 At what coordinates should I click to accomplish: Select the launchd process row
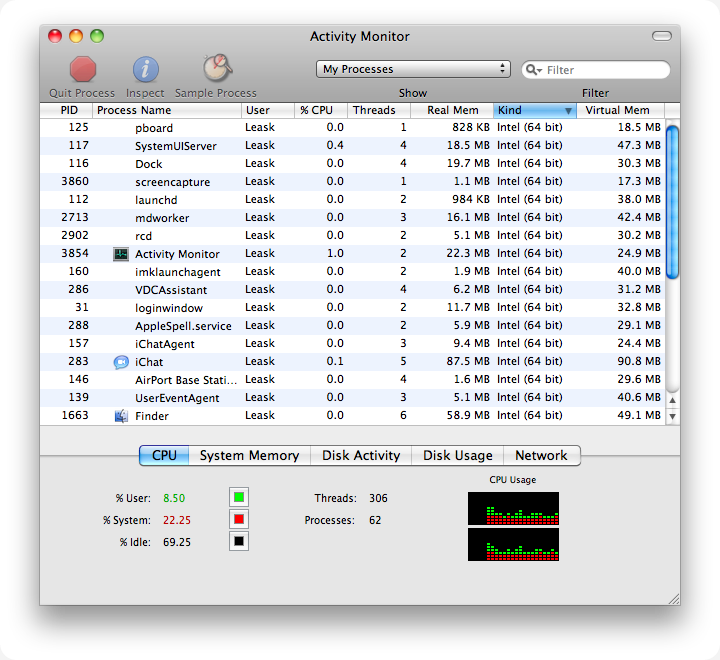pos(353,200)
